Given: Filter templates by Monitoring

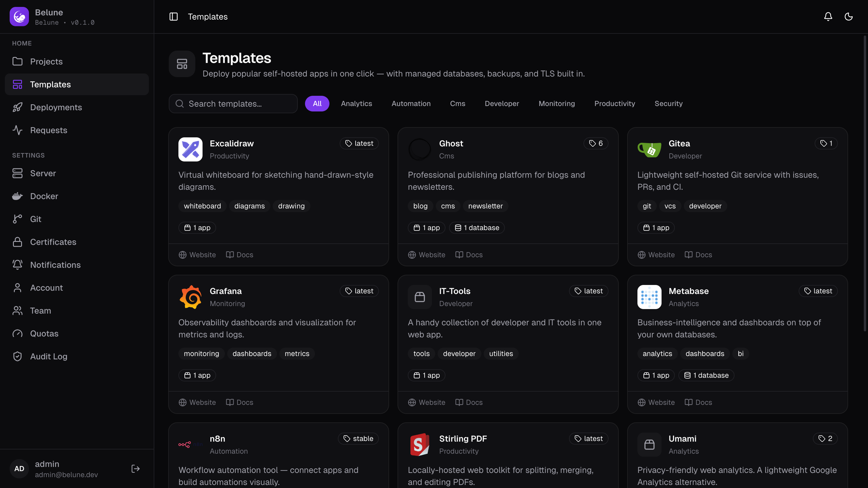Looking at the screenshot, I should [557, 104].
